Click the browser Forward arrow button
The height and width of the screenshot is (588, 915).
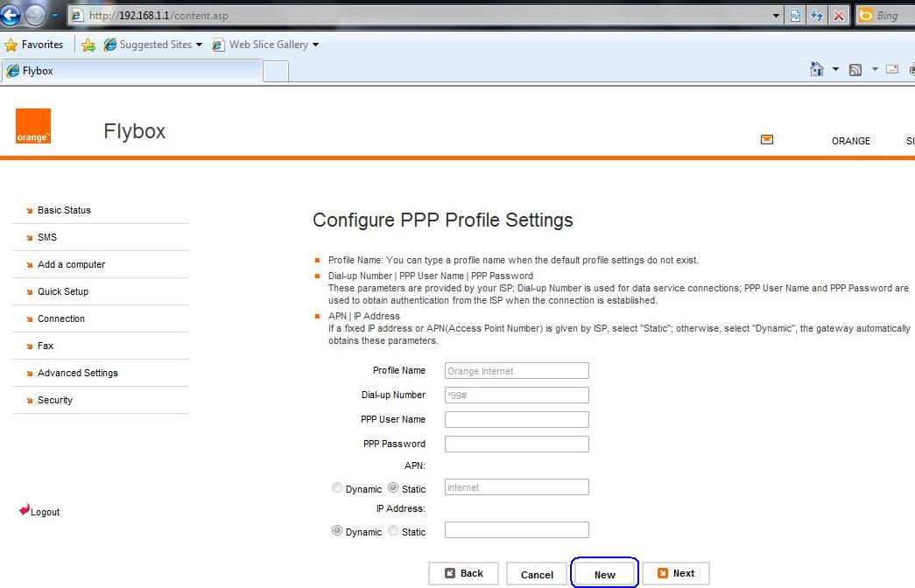coord(35,15)
